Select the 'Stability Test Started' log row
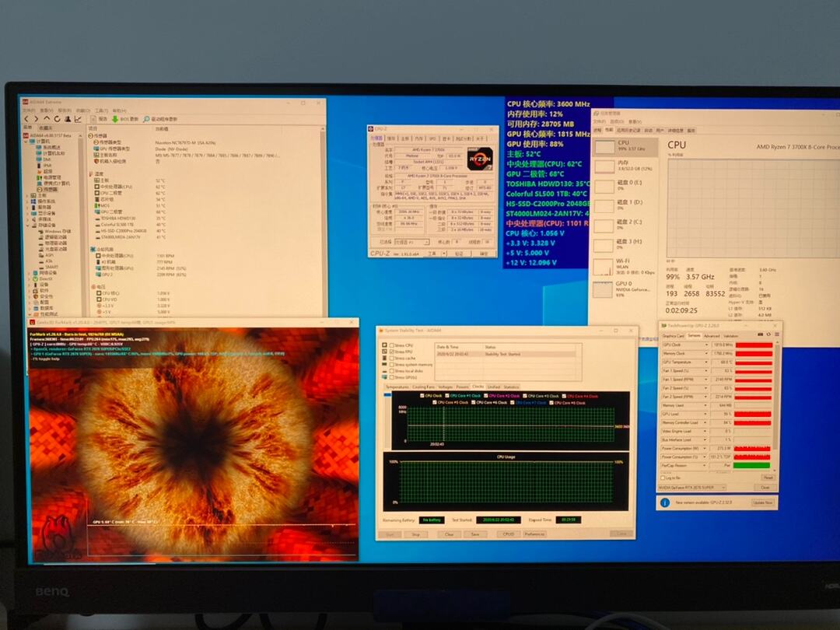This screenshot has height=630, width=840. [506, 354]
